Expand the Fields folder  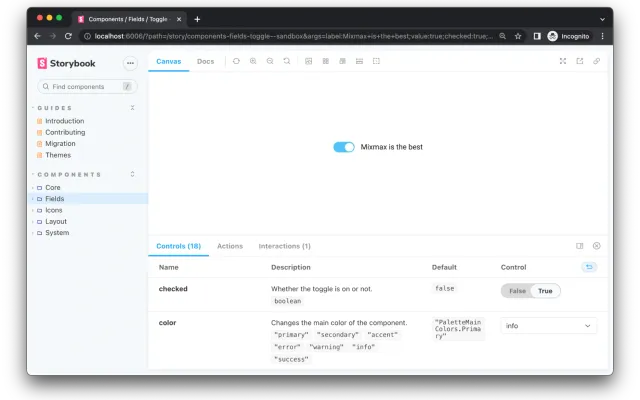click(x=55, y=199)
